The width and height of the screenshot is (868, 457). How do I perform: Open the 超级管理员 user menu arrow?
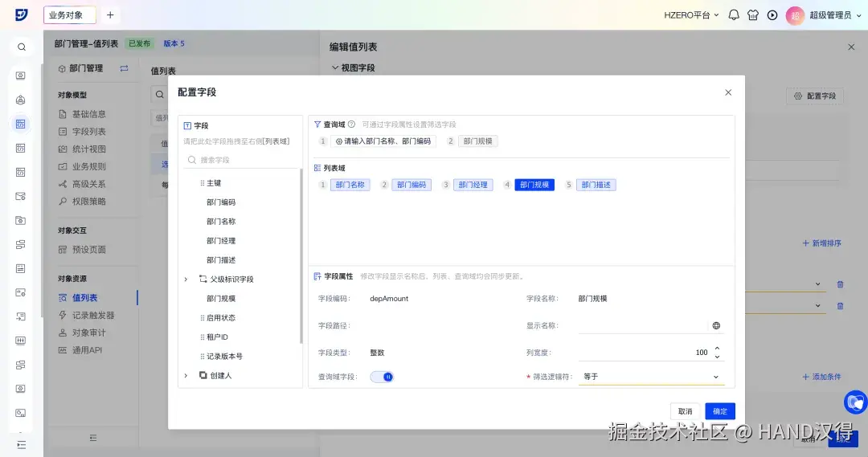click(858, 15)
